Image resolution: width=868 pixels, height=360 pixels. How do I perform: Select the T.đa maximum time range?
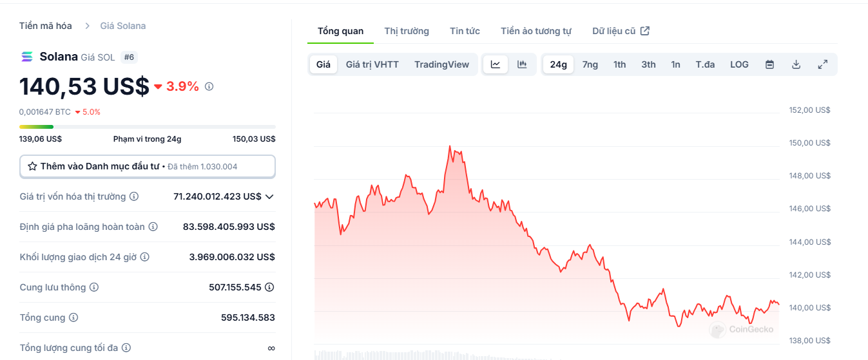(705, 64)
